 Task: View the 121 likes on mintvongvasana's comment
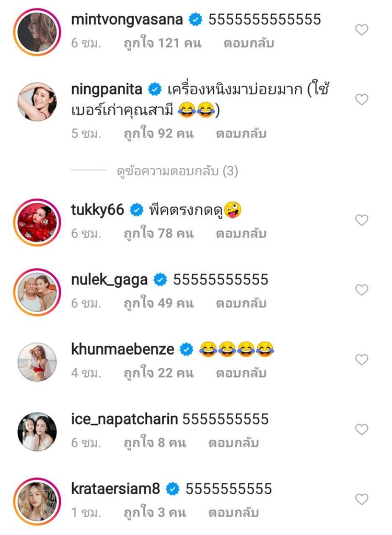click(x=163, y=43)
